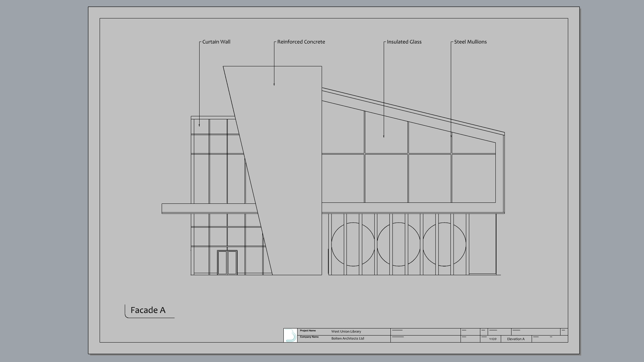Select the Reinforced Concrete leader text
This screenshot has width=644, height=362.
tap(301, 42)
